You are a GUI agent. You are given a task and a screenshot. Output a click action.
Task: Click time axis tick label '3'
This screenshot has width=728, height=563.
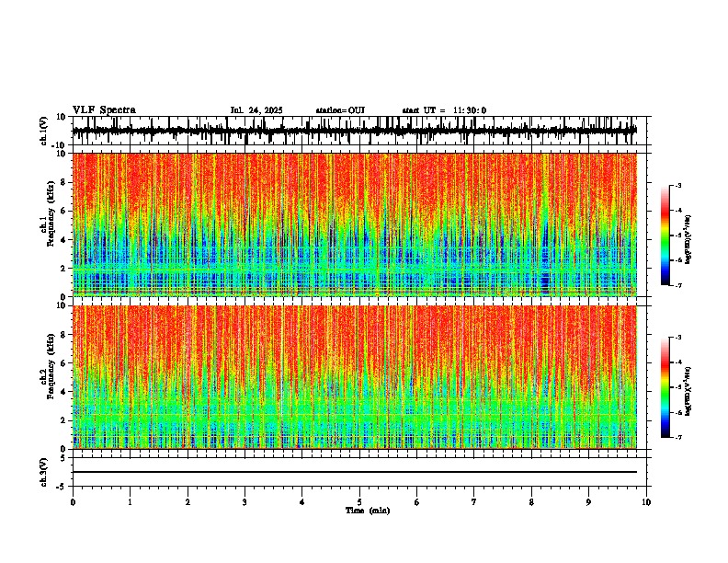[x=245, y=502]
